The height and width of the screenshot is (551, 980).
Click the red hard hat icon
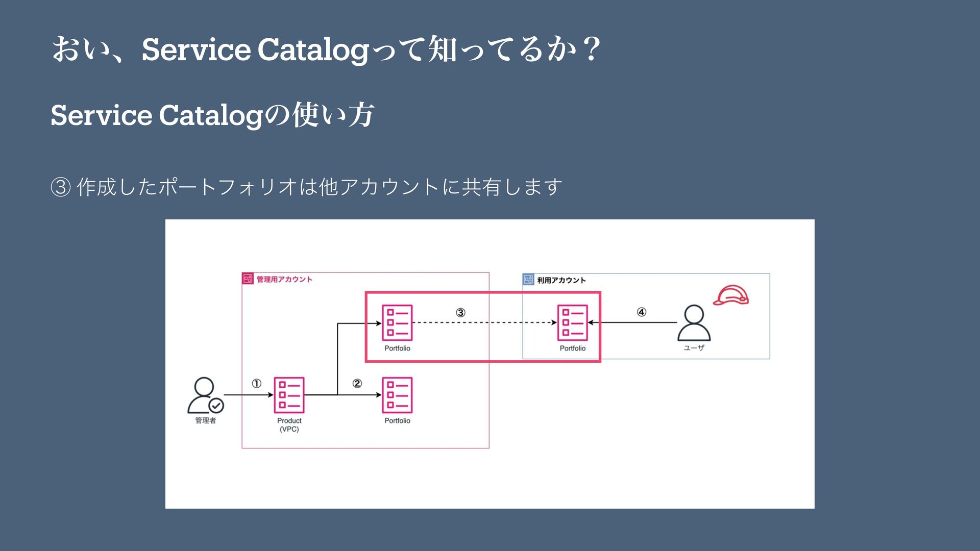pyautogui.click(x=730, y=295)
